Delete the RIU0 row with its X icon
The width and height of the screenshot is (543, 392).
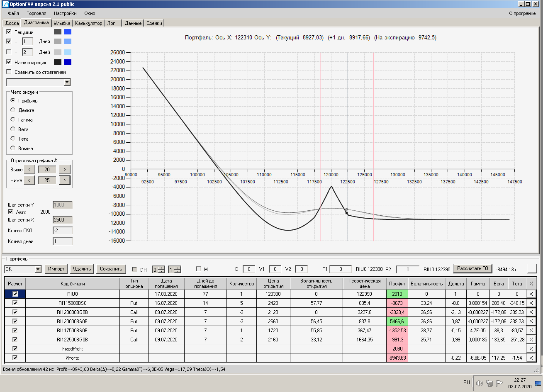[x=531, y=294]
